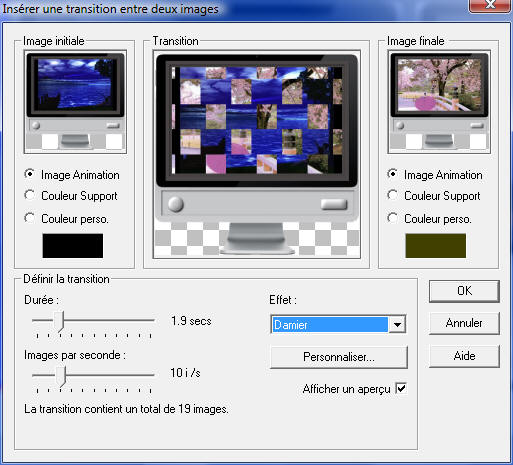Toggle Afficher un aperçu checkbox
Image resolution: width=513 pixels, height=465 pixels.
pyautogui.click(x=401, y=388)
